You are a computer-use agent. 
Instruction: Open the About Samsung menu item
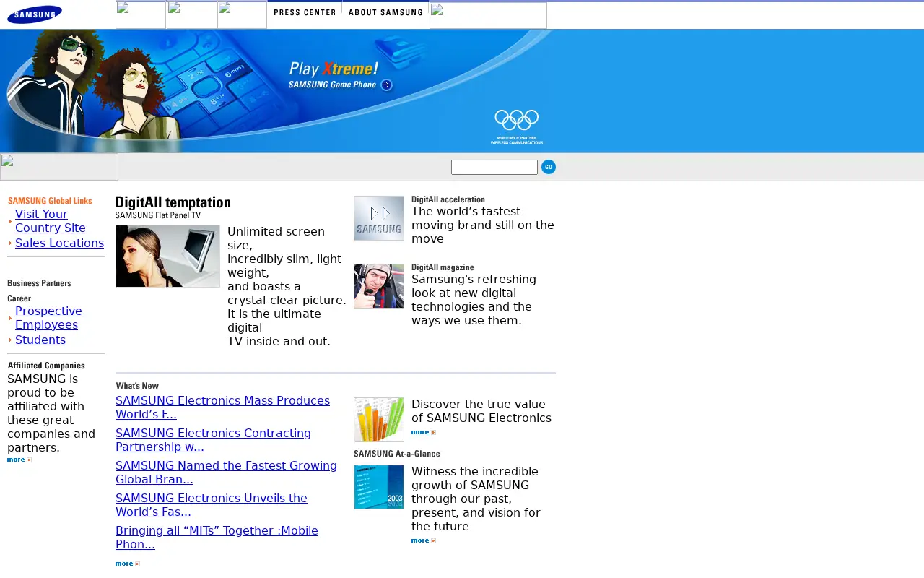(x=385, y=12)
